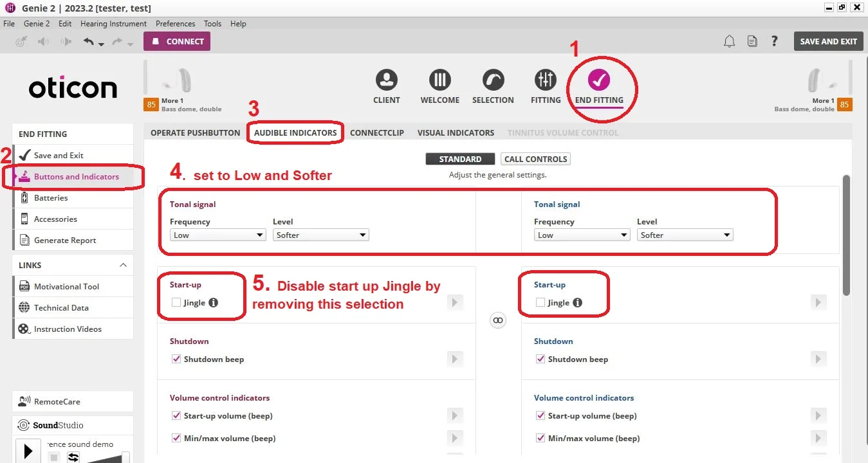The width and height of the screenshot is (868, 463).
Task: Open the question mark help icon
Action: (775, 41)
